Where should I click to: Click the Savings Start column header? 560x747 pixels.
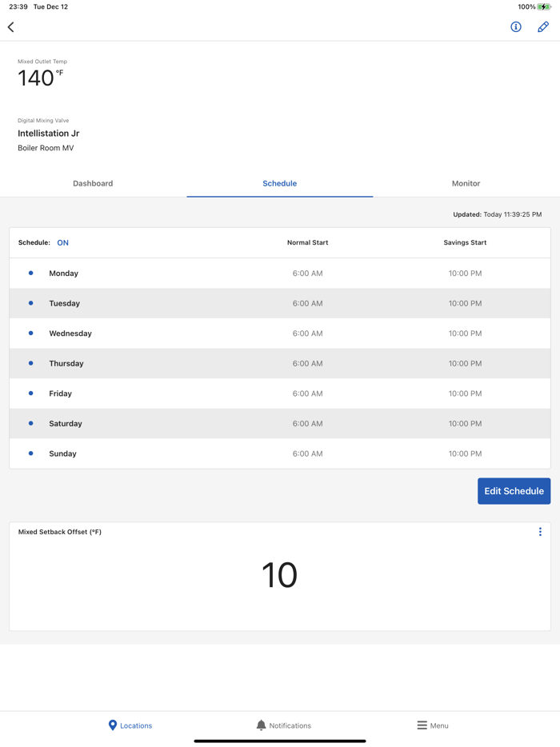465,242
